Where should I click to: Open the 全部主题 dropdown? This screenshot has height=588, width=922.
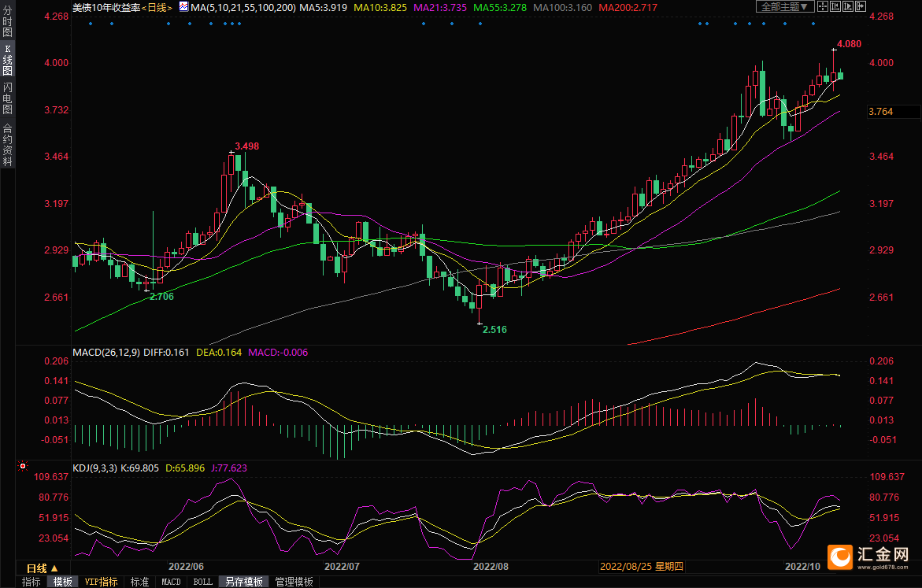785,6
